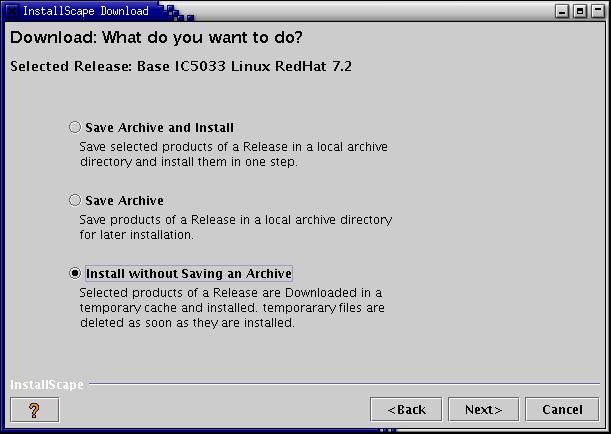Choose the Save Archive radio option
This screenshot has width=611, height=434.
pos(74,200)
